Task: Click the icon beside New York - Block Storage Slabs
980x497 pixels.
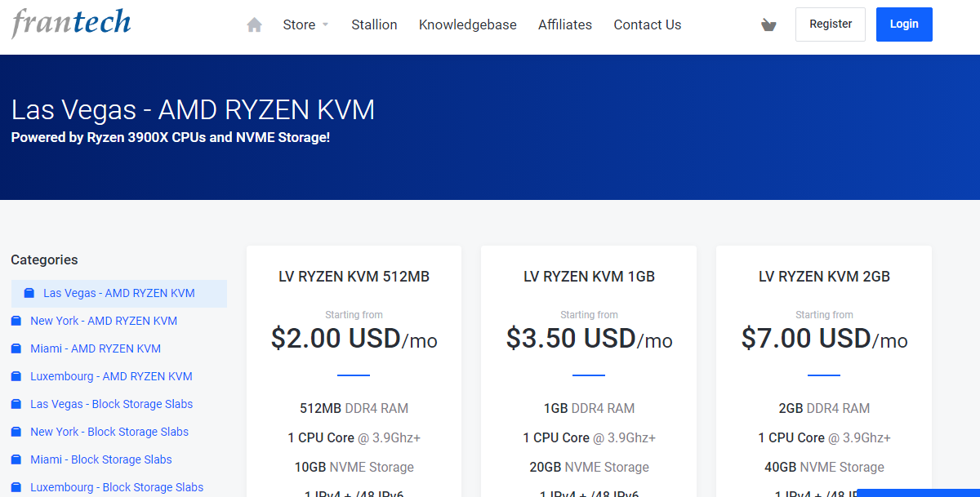Action: pyautogui.click(x=16, y=432)
